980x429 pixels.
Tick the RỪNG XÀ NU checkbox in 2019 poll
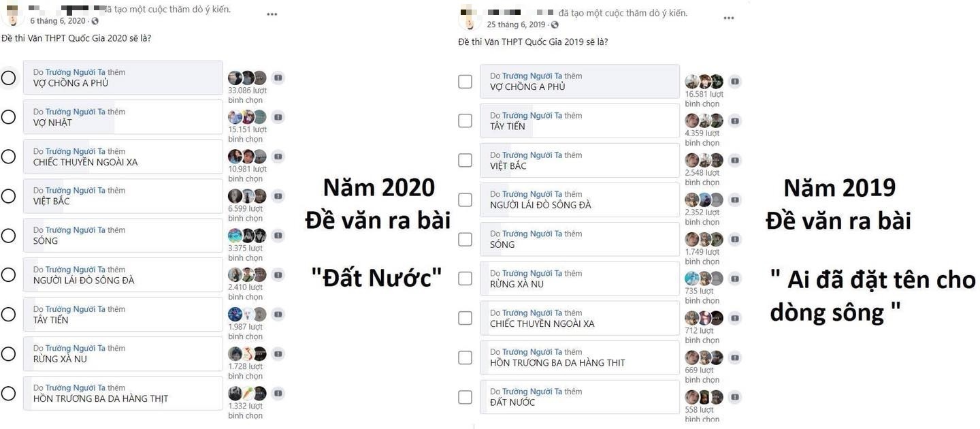pyautogui.click(x=465, y=279)
